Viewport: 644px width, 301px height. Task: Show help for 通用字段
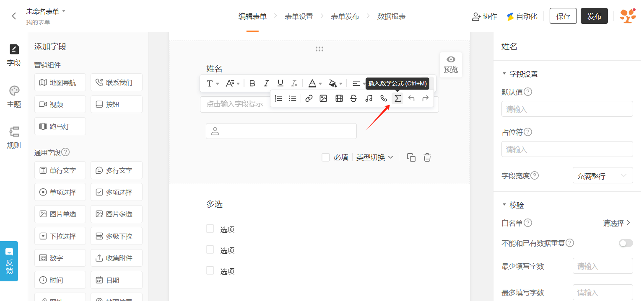65,152
